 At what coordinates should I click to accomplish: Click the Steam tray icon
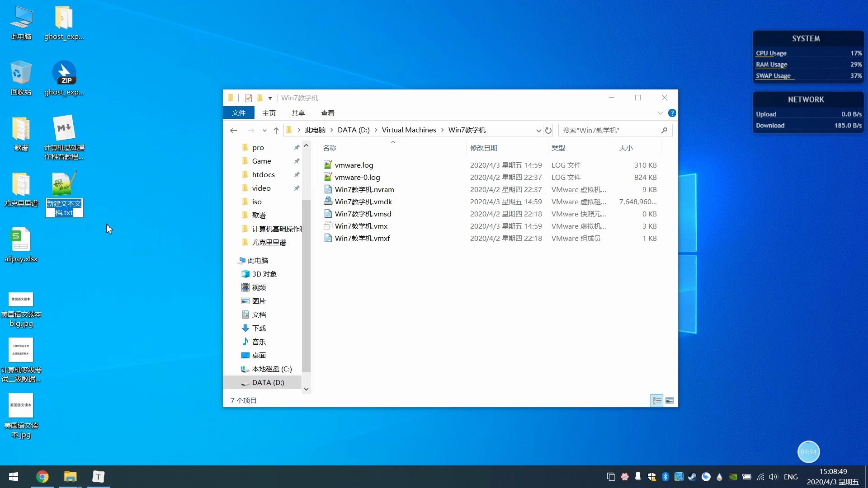pos(692,477)
